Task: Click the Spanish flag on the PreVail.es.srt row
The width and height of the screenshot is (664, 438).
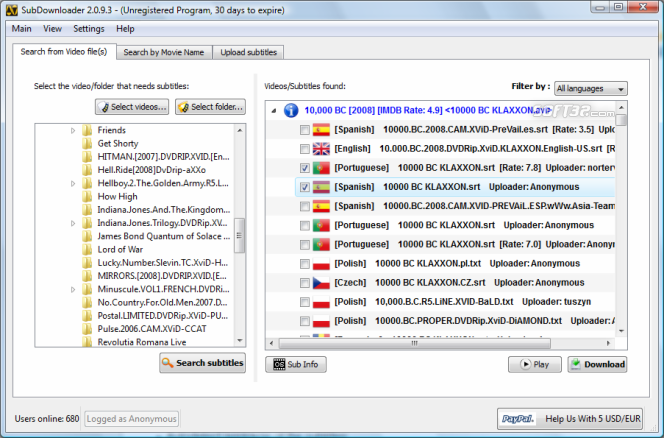Action: (321, 130)
